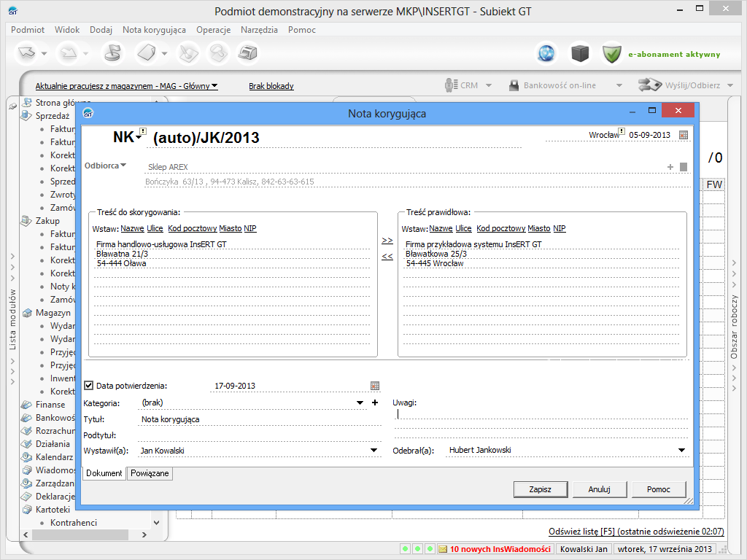Click the plus icon next to Kategoria
This screenshot has width=747, height=560.
tap(375, 402)
